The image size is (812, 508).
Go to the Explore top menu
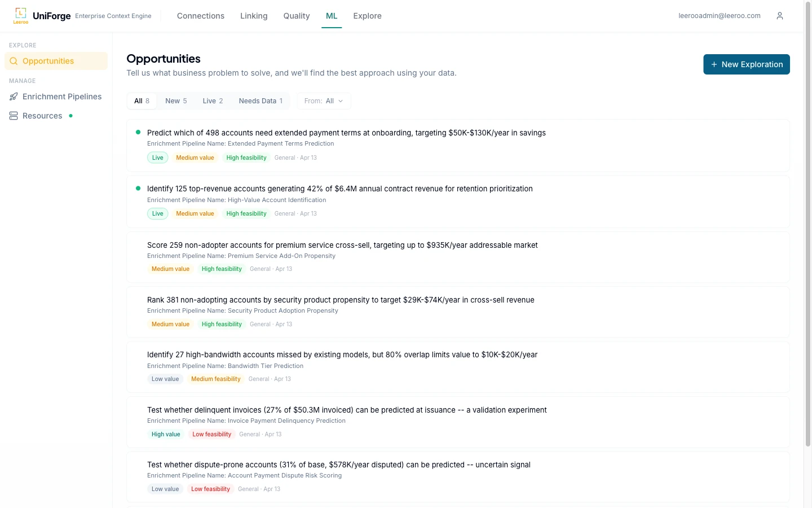[367, 16]
